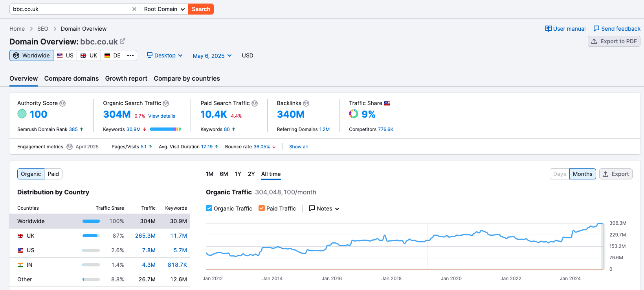Viewport: 644px width, 290px height.
Task: Click the keywords distribution color bar
Action: click(x=165, y=129)
